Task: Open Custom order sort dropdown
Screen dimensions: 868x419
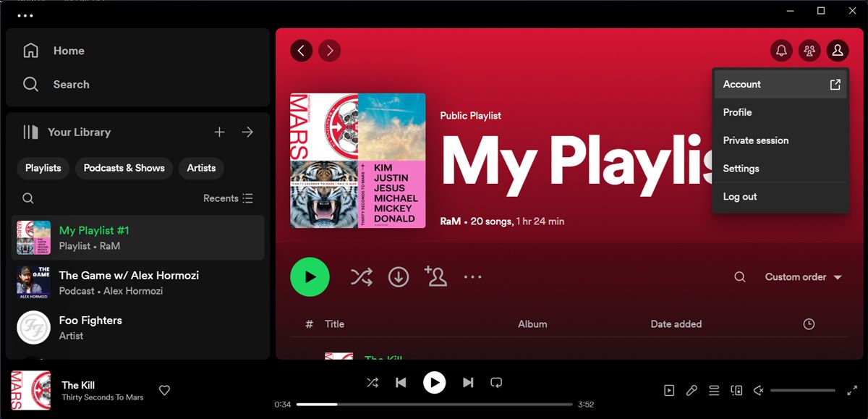Action: click(804, 277)
